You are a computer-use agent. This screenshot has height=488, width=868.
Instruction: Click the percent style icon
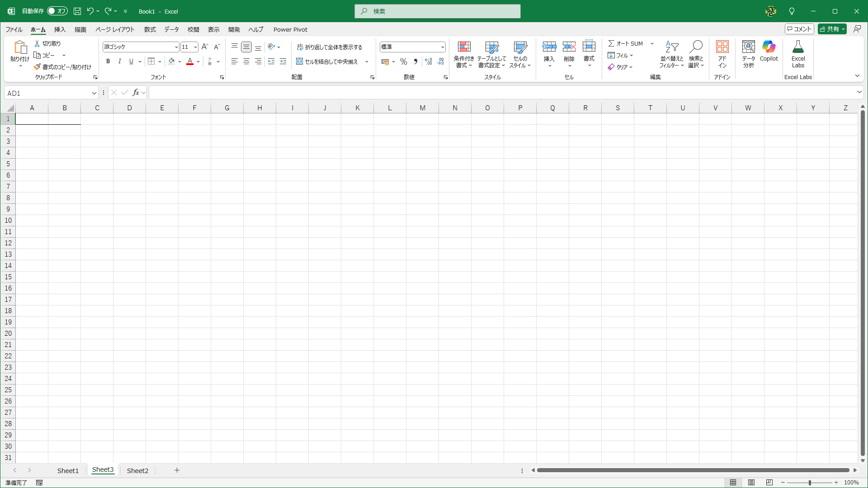pyautogui.click(x=404, y=61)
